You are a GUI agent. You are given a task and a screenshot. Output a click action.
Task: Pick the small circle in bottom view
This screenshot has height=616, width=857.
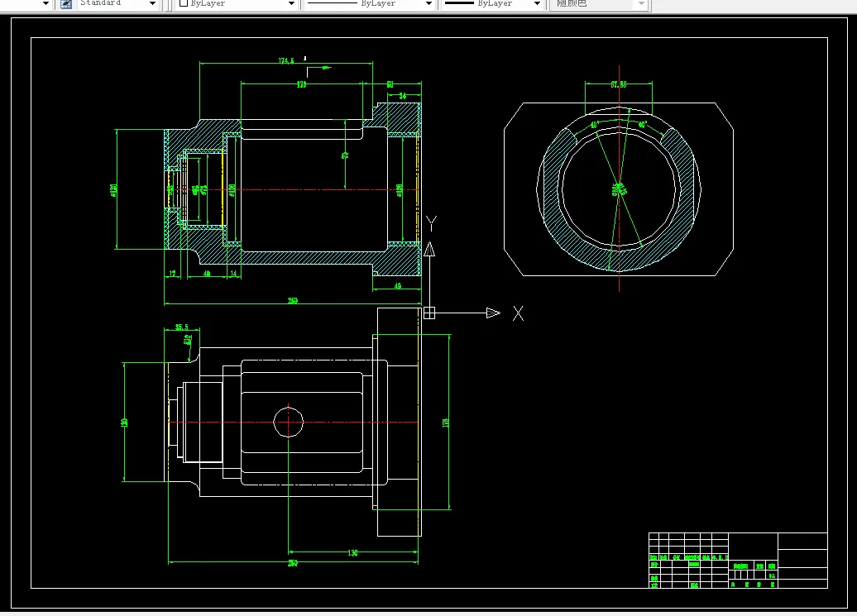click(x=289, y=423)
